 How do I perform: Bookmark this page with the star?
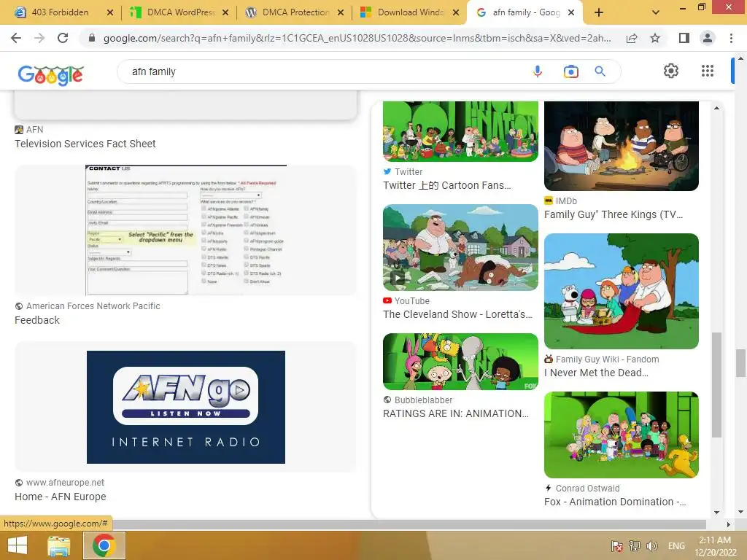click(655, 38)
